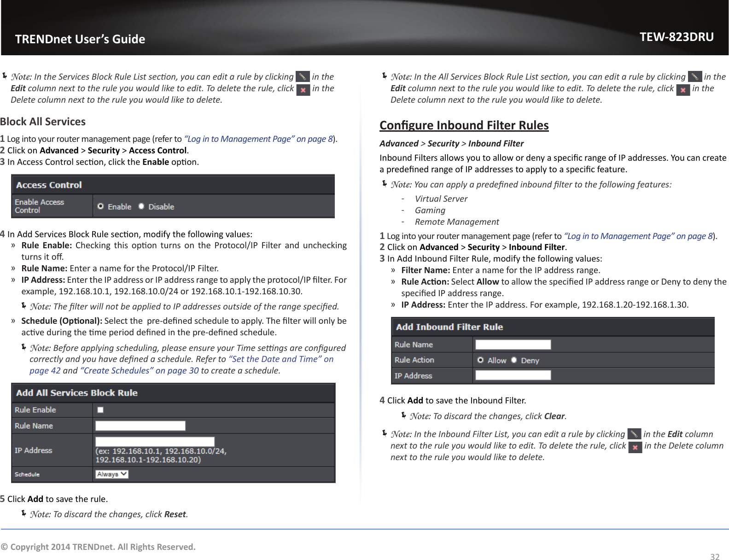Viewport: 729px width, 560px height.
Task: Click the Add Inbound Filter Rule panel title
Action: click(449, 327)
